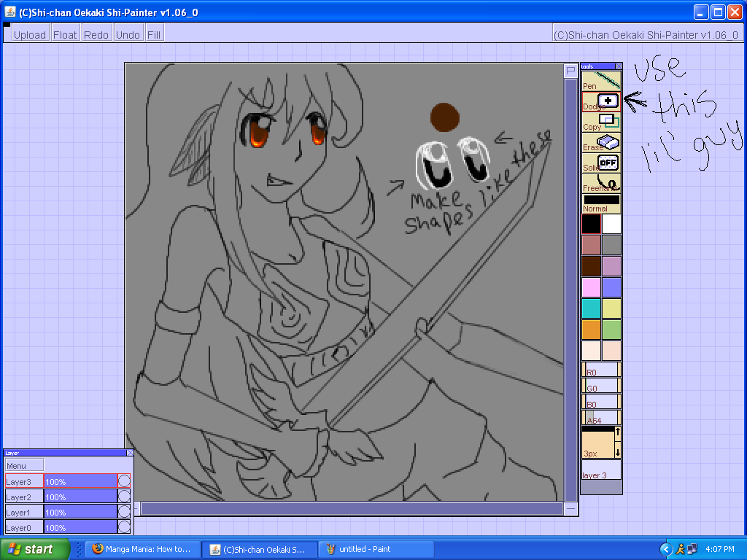Select the Erase tool
Screen dimensions: 747x560
[x=601, y=142]
